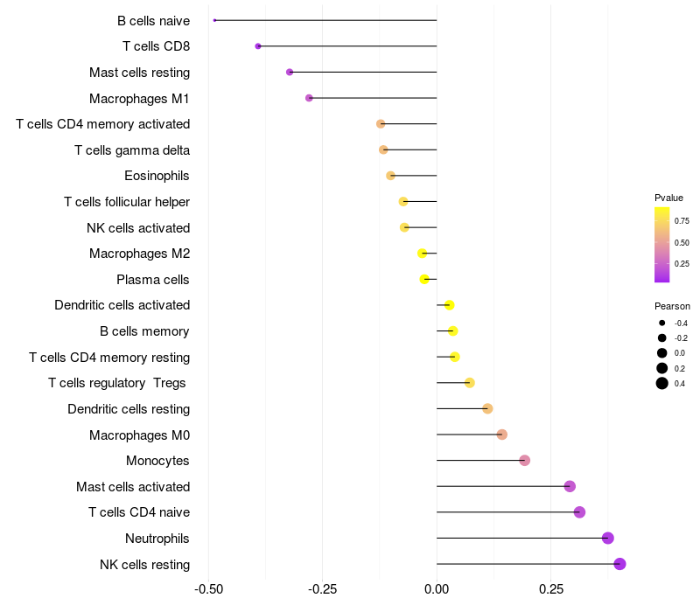Click the Pearson legend title
The width and height of the screenshot is (700, 612).
pyautogui.click(x=672, y=307)
